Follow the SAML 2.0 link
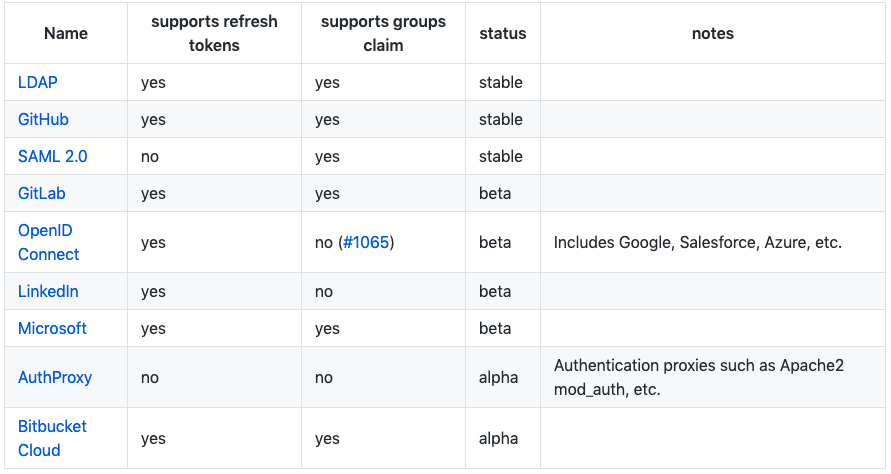The height and width of the screenshot is (474, 891). (52, 156)
